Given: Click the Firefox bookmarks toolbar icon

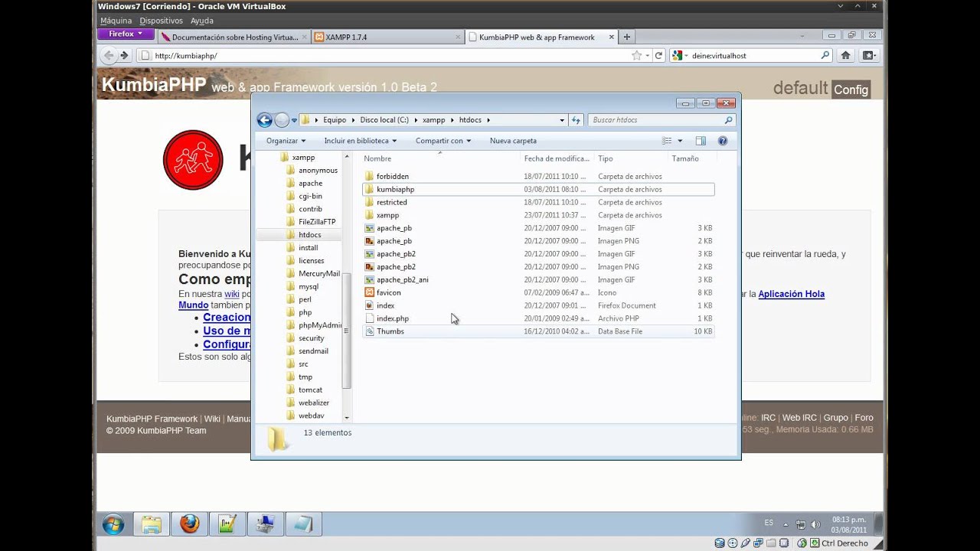Looking at the screenshot, I should pos(868,55).
